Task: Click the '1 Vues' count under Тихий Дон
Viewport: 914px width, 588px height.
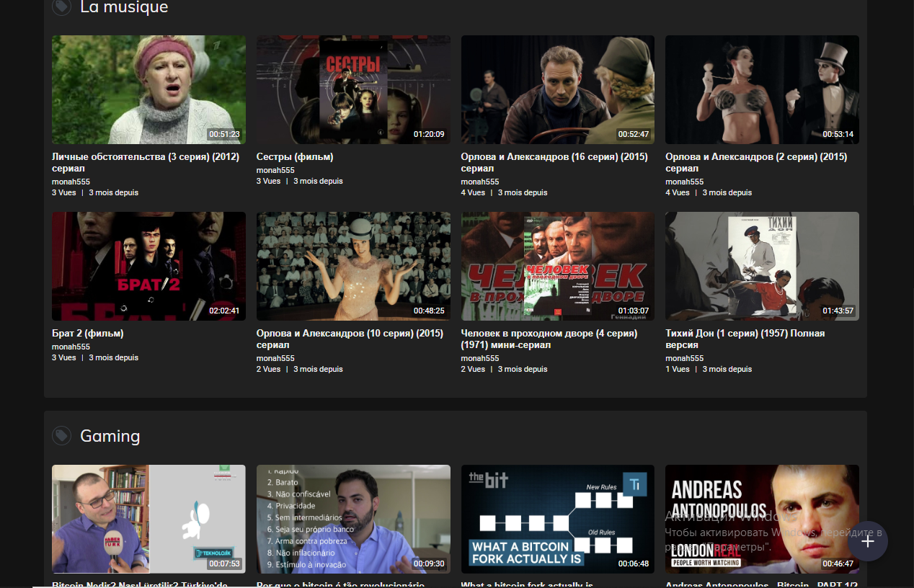Action: [x=678, y=369]
